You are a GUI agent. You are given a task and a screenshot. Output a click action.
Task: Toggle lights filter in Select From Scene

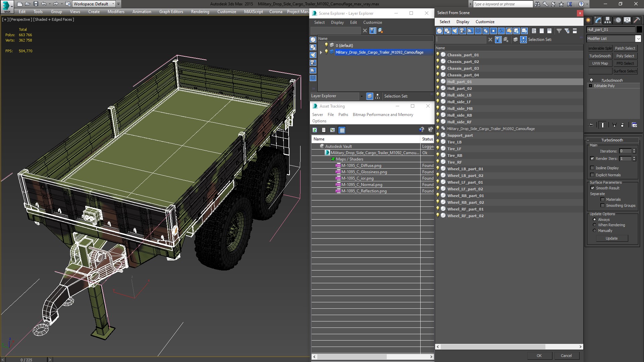(455, 31)
